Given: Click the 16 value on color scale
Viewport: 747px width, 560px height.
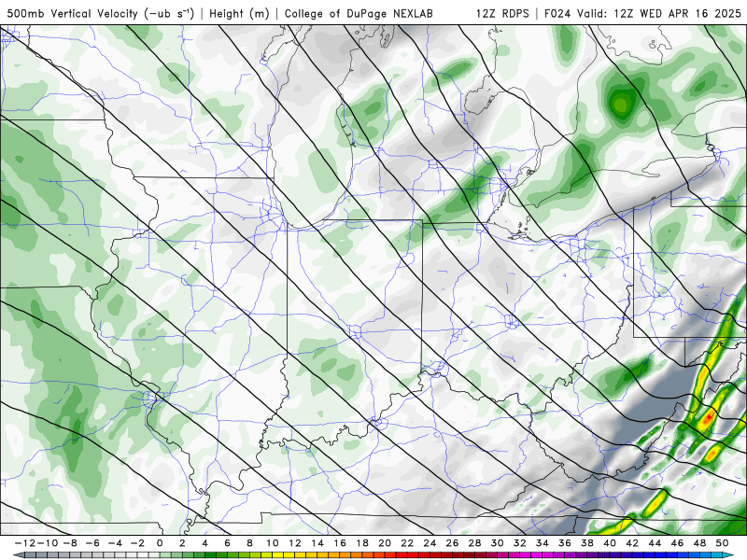Looking at the screenshot, I should [340, 543].
